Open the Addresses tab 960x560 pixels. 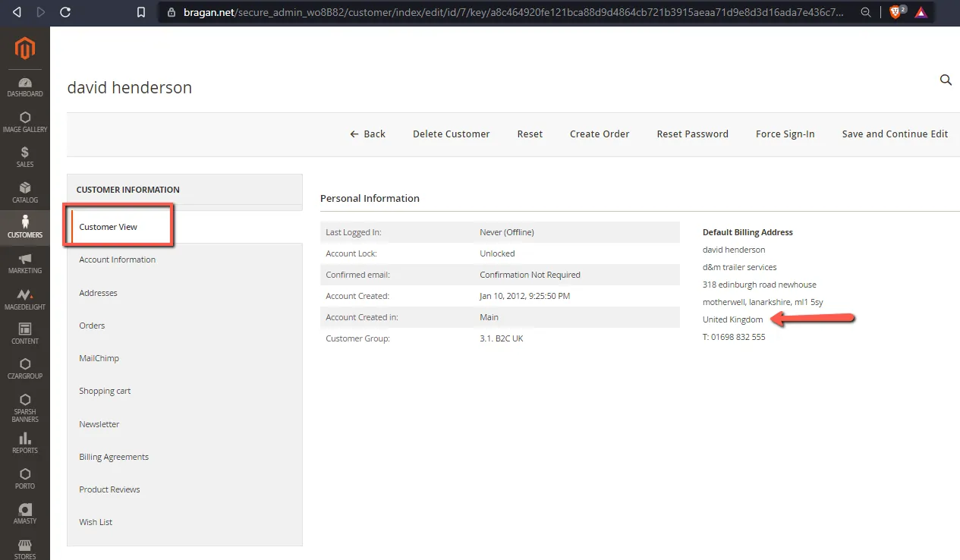click(x=98, y=293)
